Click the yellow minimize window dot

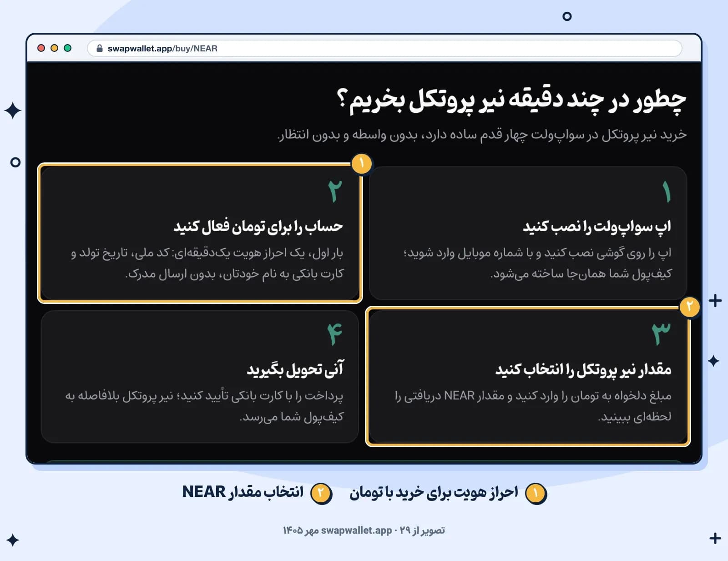pyautogui.click(x=54, y=48)
